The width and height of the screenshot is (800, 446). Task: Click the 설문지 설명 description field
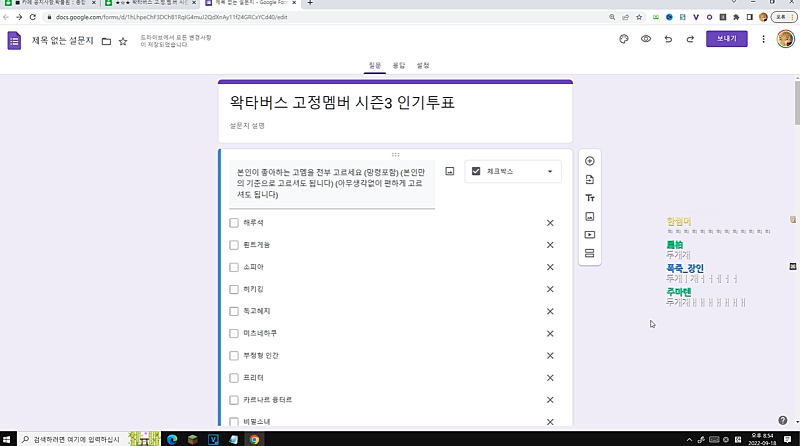[x=247, y=126]
